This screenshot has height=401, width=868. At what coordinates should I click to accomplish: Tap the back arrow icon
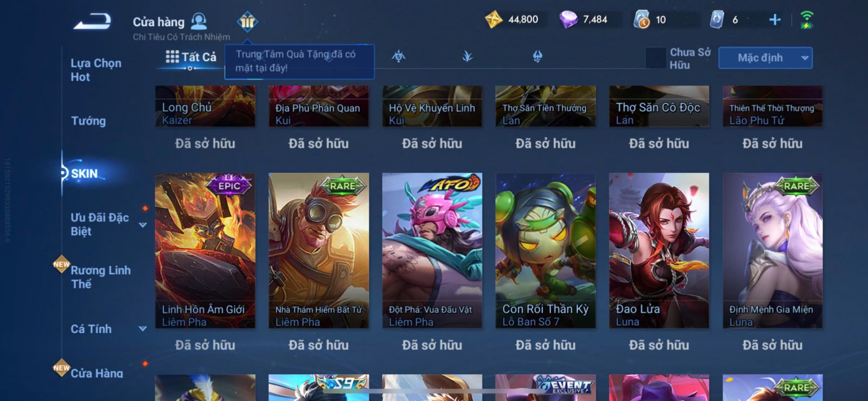coord(92,22)
